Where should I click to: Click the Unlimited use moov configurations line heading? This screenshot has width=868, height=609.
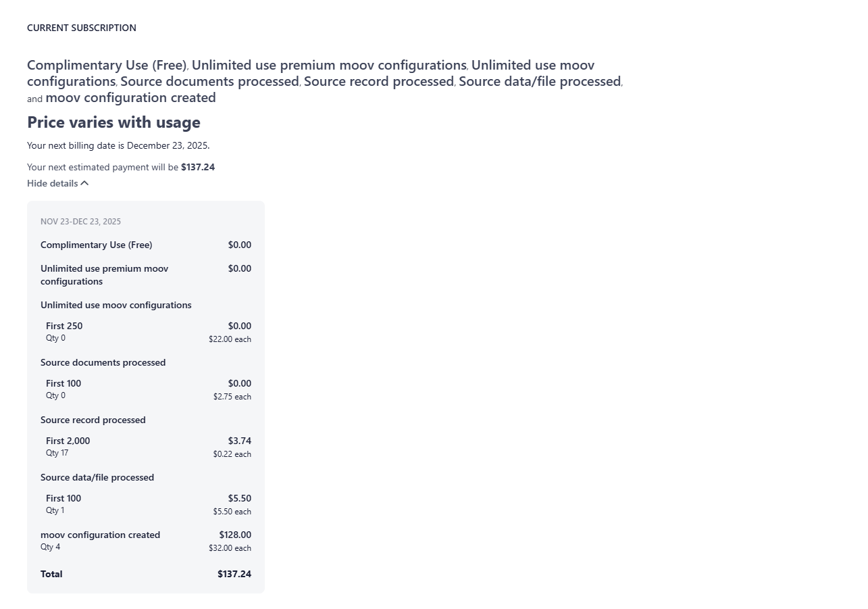tap(116, 305)
